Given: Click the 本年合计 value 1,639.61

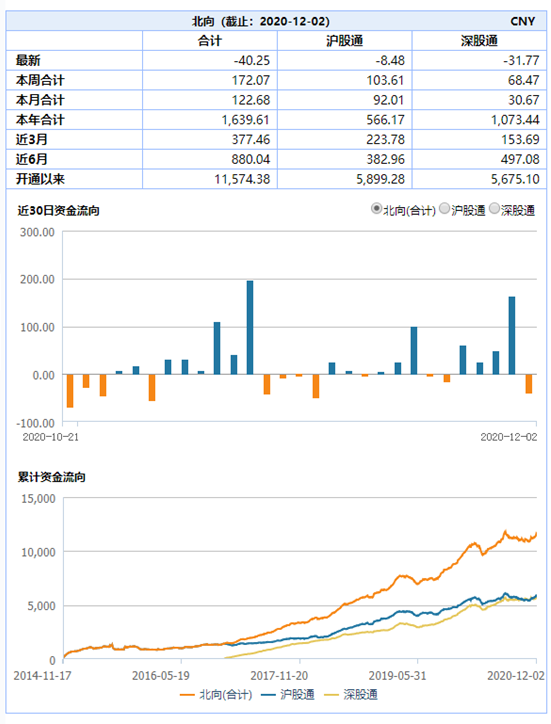Looking at the screenshot, I should pyautogui.click(x=245, y=120).
